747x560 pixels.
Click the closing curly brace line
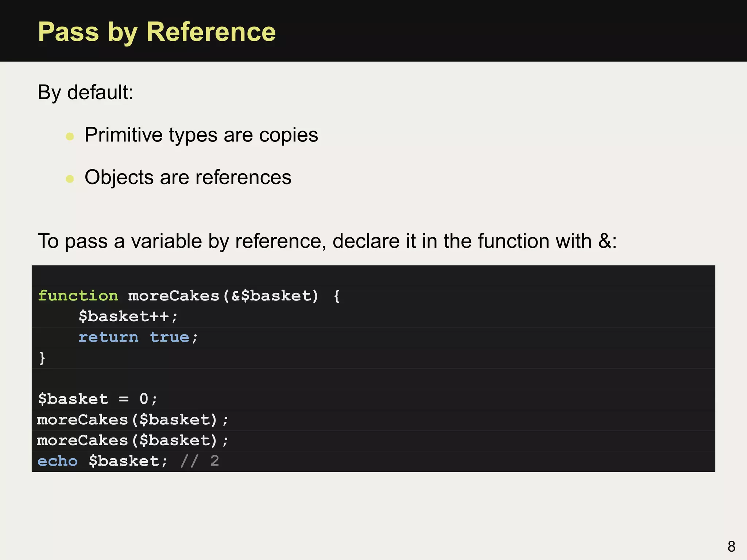[x=42, y=358]
